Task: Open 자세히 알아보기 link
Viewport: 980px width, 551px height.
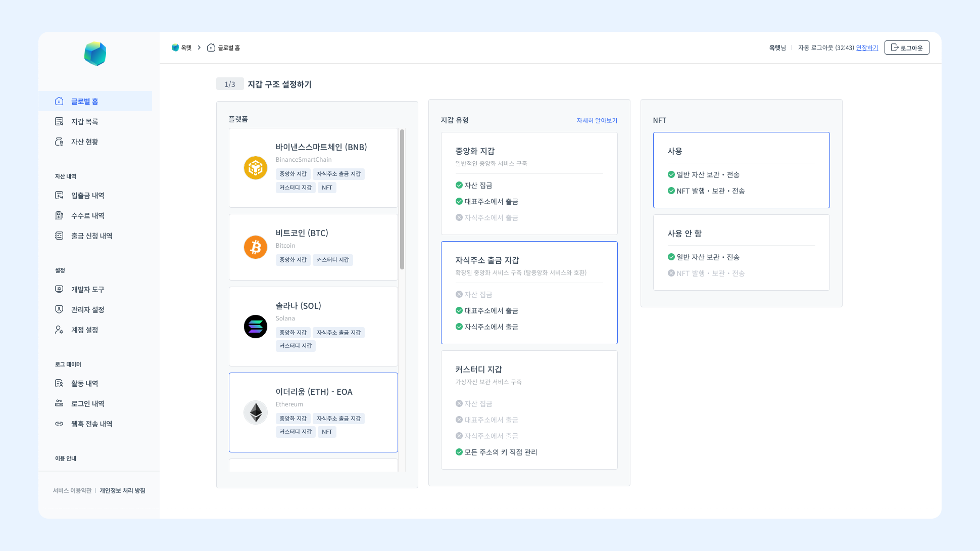Action: click(x=597, y=120)
